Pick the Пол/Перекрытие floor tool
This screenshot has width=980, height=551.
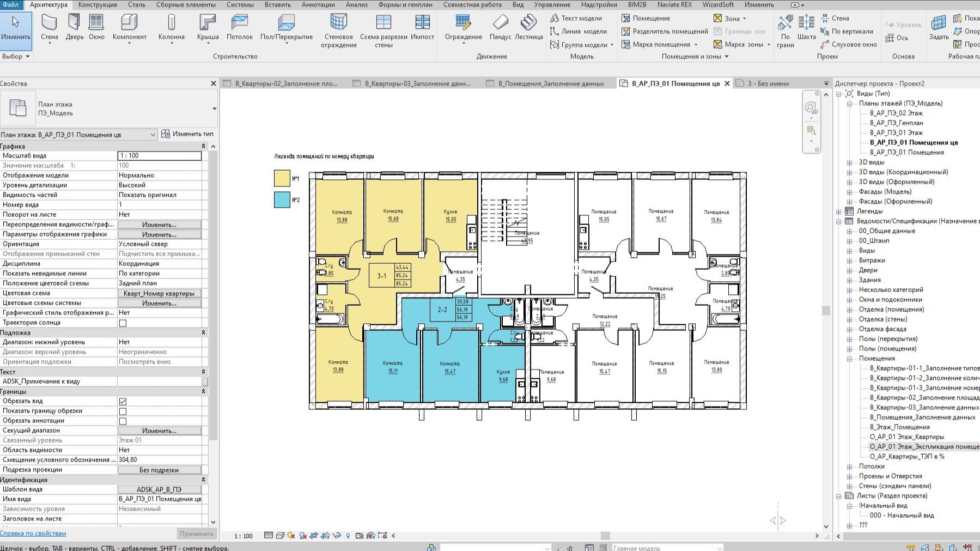(286, 27)
